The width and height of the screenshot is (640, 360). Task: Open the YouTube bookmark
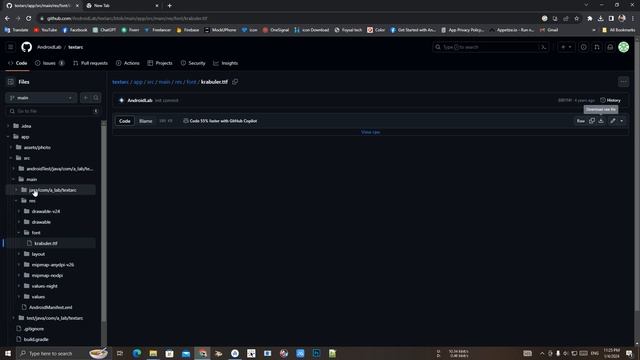(x=45, y=30)
